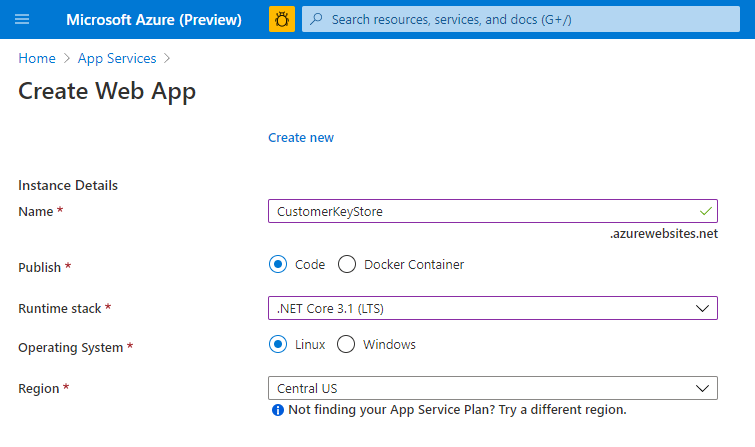The width and height of the screenshot is (755, 447).
Task: Click the .azurewebsites.net suffix text
Action: click(664, 234)
